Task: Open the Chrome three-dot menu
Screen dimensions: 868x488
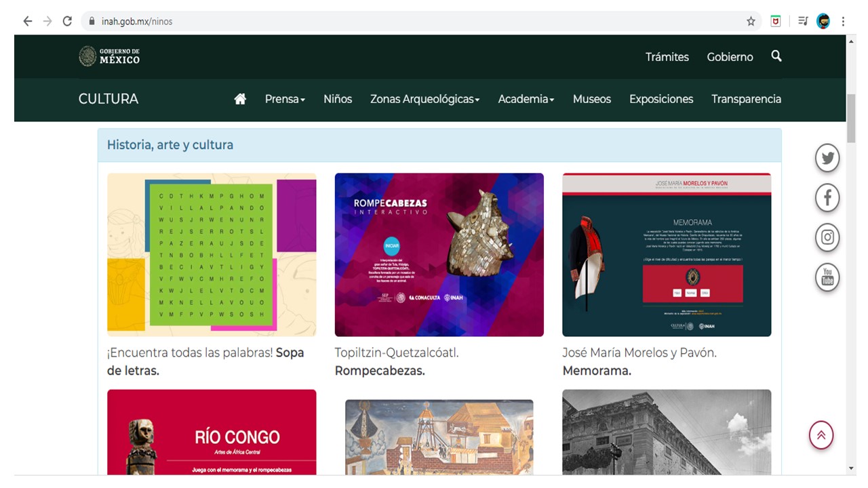Action: [x=844, y=21]
